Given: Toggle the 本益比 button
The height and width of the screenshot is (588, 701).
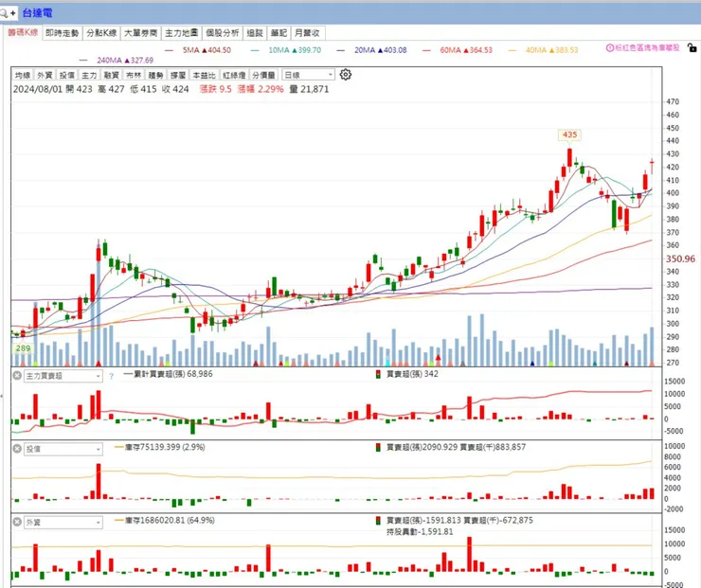Looking at the screenshot, I should [x=204, y=75].
